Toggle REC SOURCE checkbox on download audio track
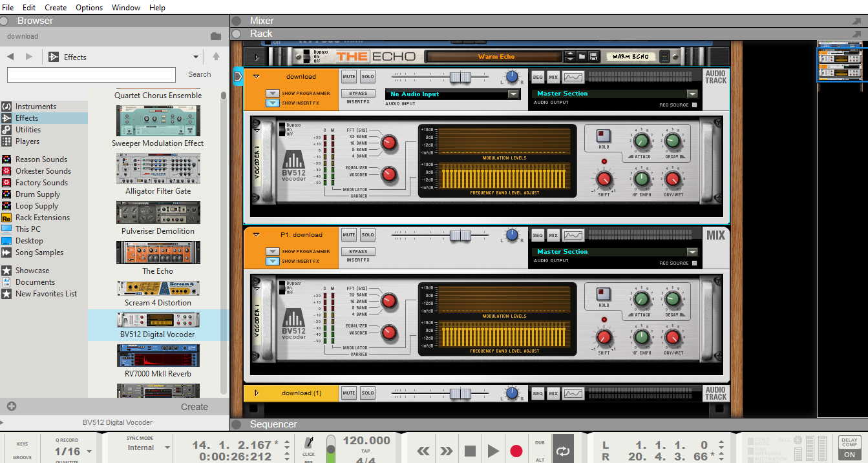 coord(695,105)
